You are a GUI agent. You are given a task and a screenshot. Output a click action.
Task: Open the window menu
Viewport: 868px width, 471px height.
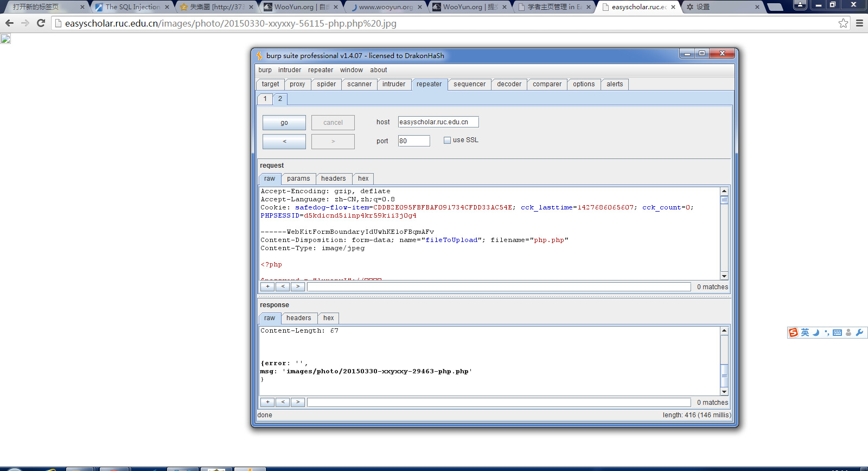[352, 70]
